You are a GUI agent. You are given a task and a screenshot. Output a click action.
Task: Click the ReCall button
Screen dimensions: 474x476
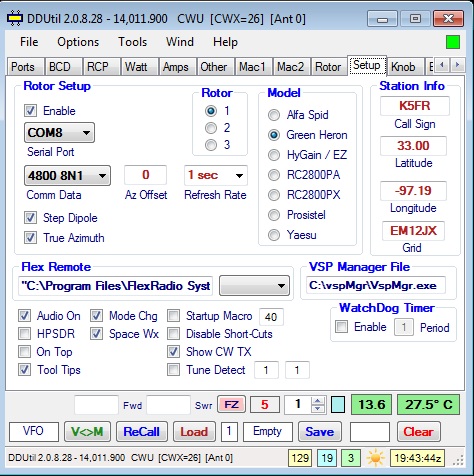coord(141,432)
